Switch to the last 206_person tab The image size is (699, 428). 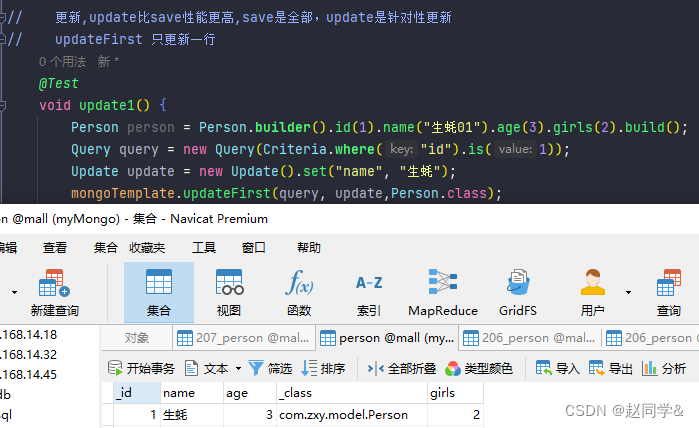(x=650, y=338)
